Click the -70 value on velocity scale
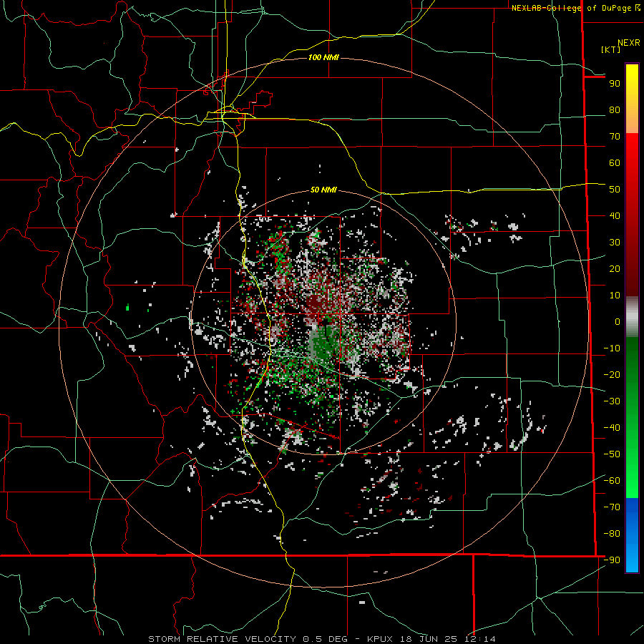The width and height of the screenshot is (644, 644). [612, 507]
